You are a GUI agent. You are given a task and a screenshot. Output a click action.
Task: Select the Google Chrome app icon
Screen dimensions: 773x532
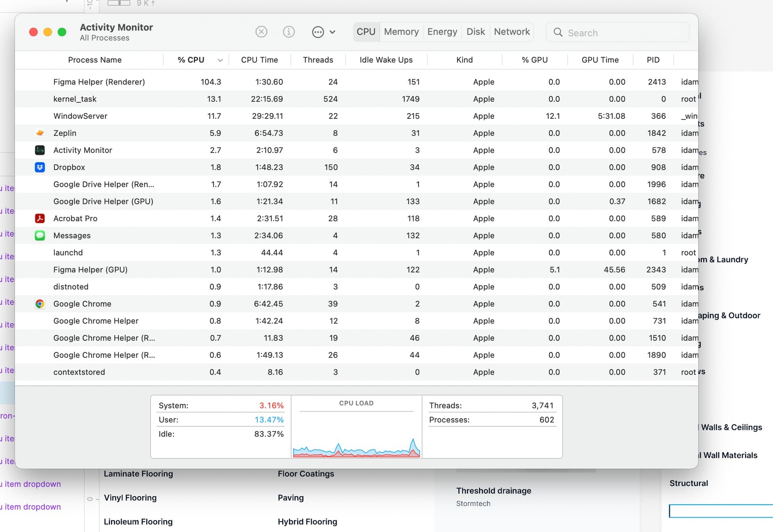coord(39,304)
